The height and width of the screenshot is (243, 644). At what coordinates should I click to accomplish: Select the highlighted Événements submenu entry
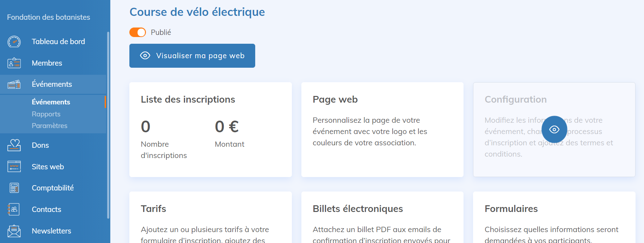point(51,102)
